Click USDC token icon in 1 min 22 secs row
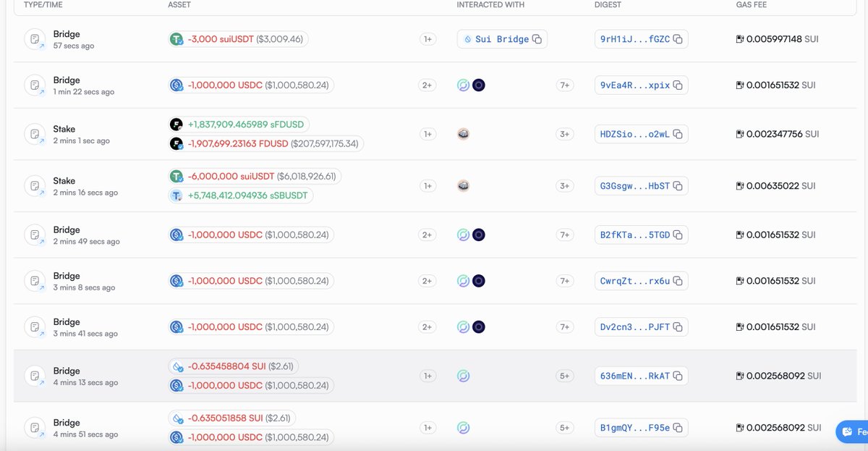This screenshot has width=868, height=451. pos(176,85)
